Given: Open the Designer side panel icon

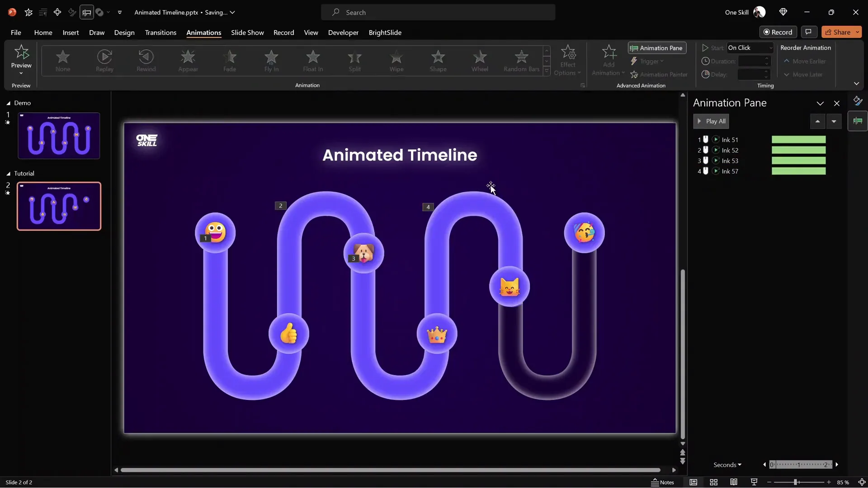Looking at the screenshot, I should tap(858, 101).
